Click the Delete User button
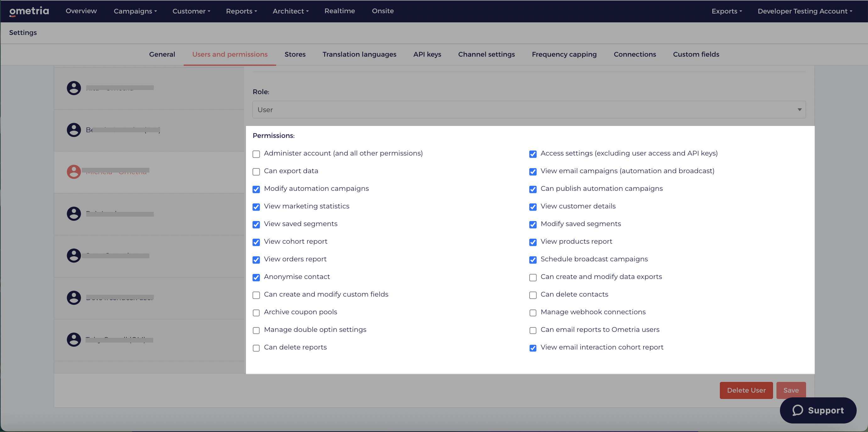 pos(746,390)
